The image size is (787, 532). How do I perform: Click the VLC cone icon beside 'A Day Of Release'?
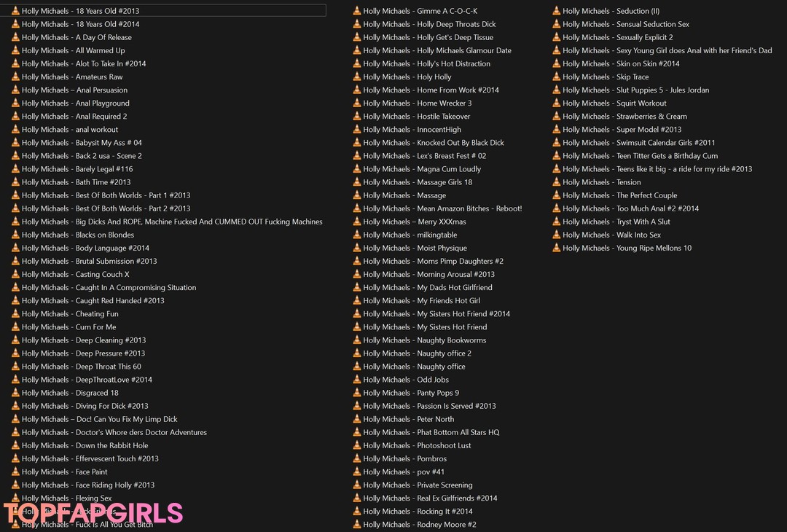pos(15,37)
